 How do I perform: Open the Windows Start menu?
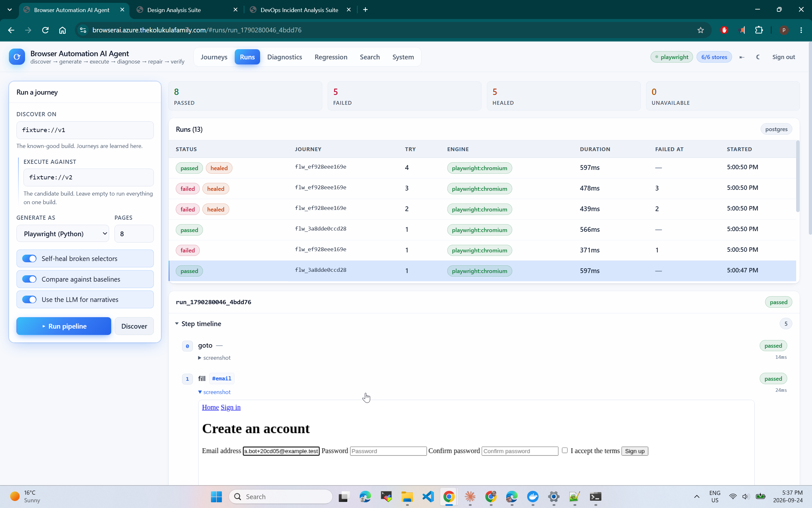[x=216, y=496]
